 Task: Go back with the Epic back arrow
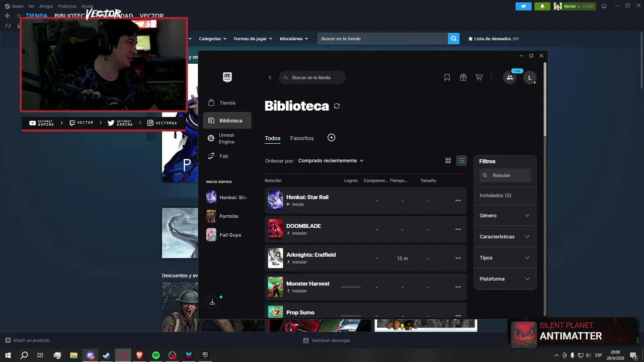pos(270,77)
